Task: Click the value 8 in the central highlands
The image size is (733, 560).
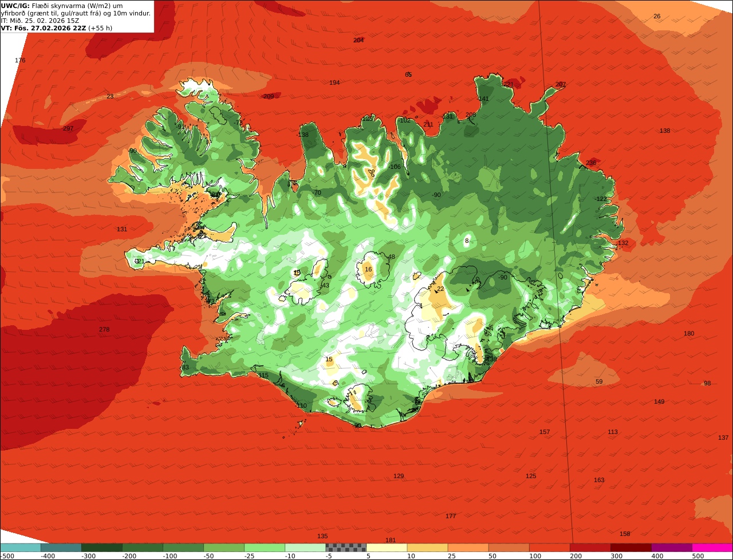Action: (x=467, y=240)
